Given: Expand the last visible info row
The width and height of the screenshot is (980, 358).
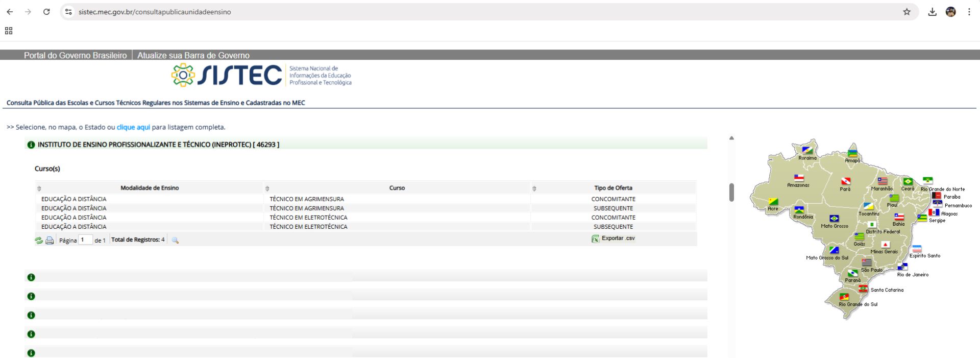Looking at the screenshot, I should pyautogui.click(x=31, y=353).
